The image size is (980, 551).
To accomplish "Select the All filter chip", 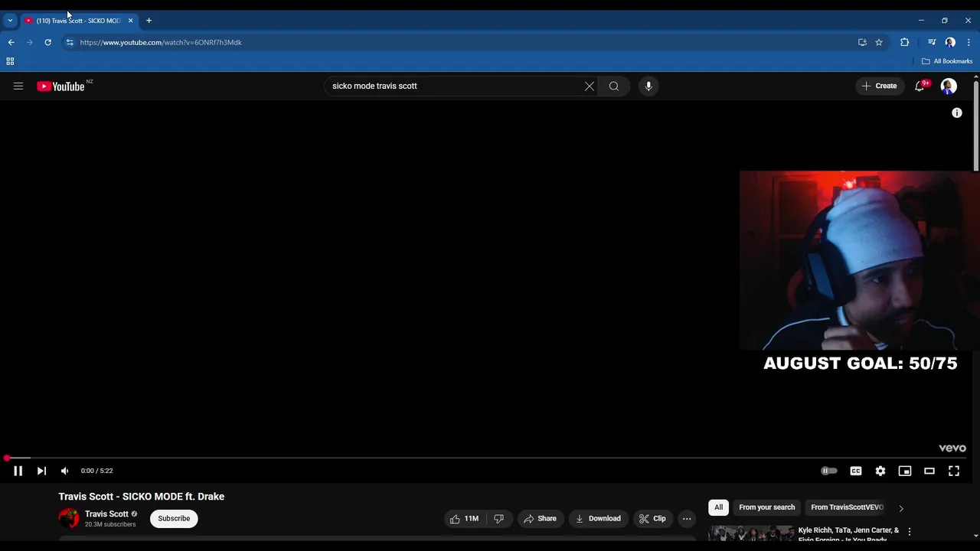I will pos(718,507).
